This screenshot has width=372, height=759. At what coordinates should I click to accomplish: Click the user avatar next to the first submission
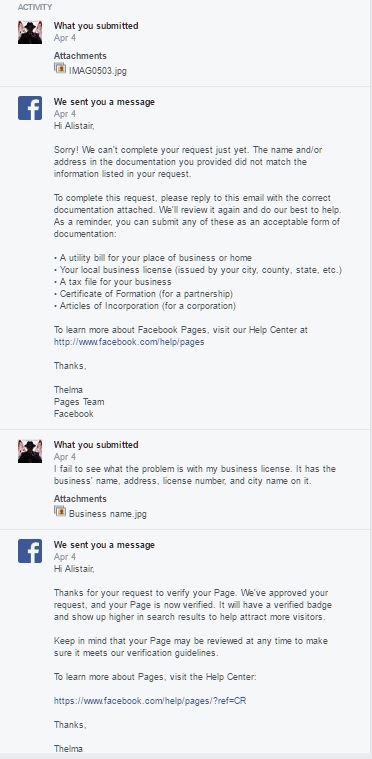click(x=30, y=32)
